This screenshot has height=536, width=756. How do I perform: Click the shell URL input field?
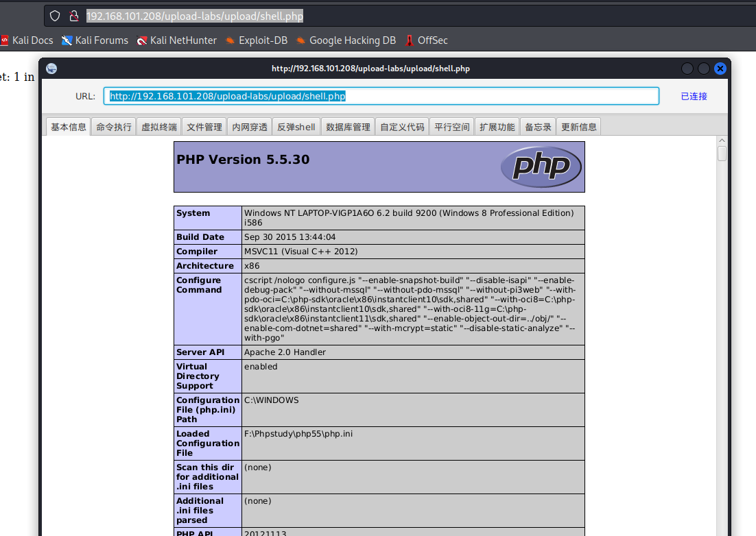(x=381, y=96)
